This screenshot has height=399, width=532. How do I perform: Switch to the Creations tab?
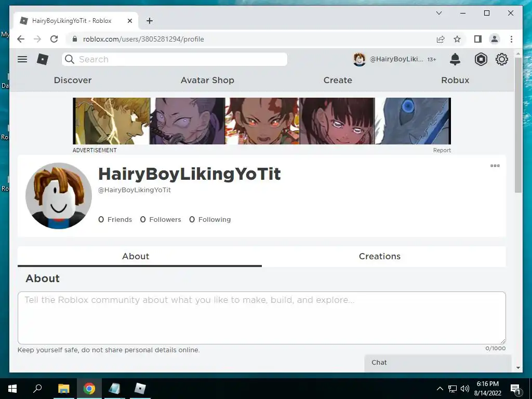380,256
